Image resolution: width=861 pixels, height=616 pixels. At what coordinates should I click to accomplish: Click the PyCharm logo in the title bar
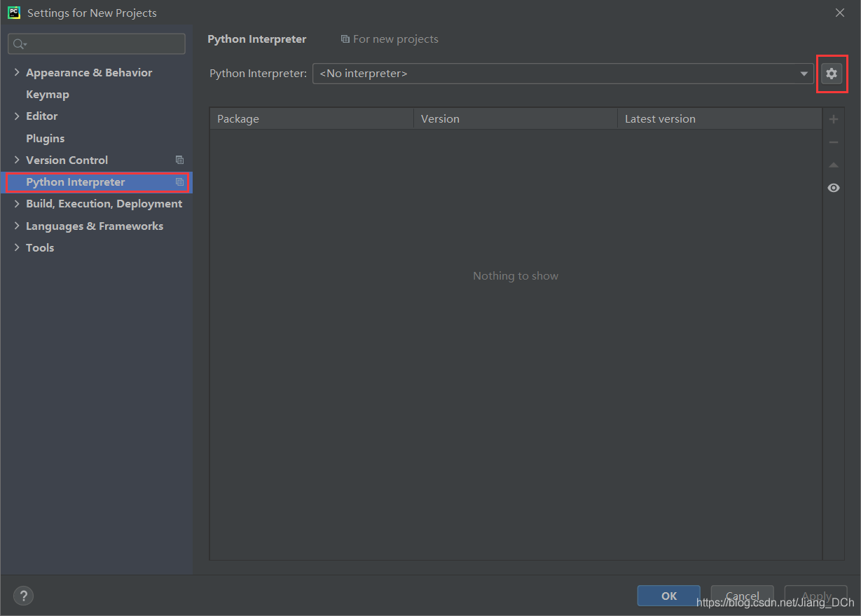pyautogui.click(x=14, y=13)
